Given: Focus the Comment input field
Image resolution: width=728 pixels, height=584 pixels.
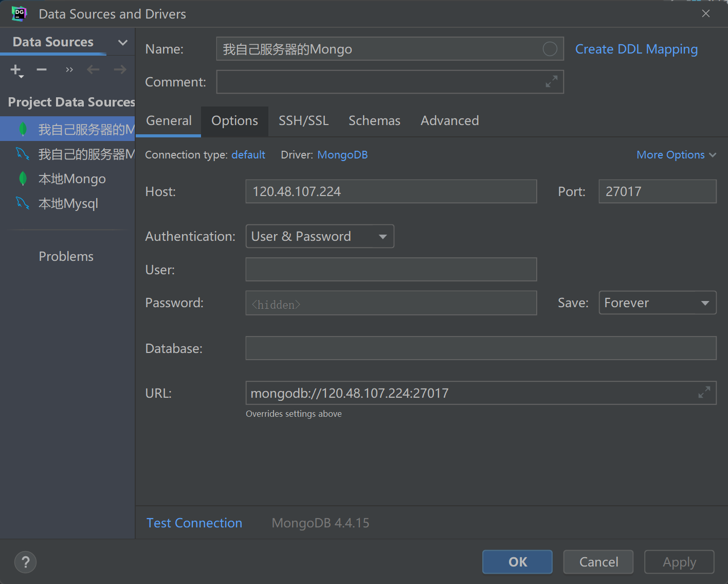Looking at the screenshot, I should [x=390, y=82].
